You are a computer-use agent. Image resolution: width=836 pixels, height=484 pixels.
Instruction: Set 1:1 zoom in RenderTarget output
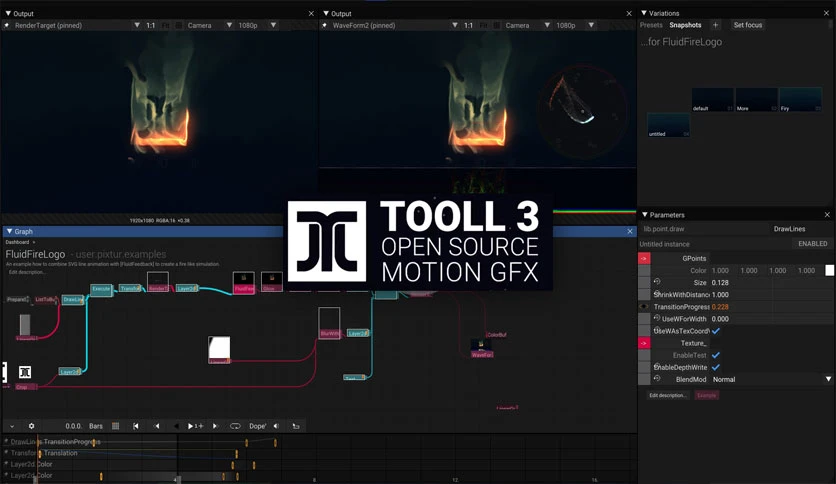click(151, 25)
